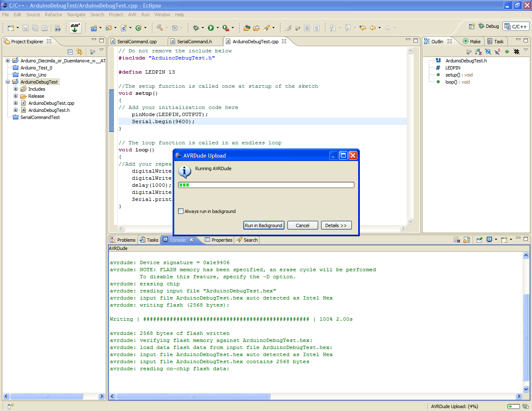This screenshot has width=532, height=411.
Task: Toggle Link with Editor in Project Explorer
Action: pos(79,52)
